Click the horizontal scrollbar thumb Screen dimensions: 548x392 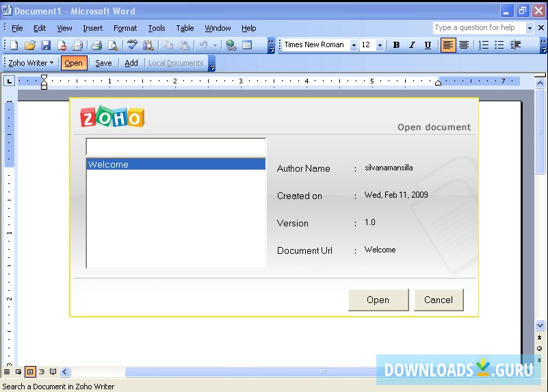tap(322, 371)
